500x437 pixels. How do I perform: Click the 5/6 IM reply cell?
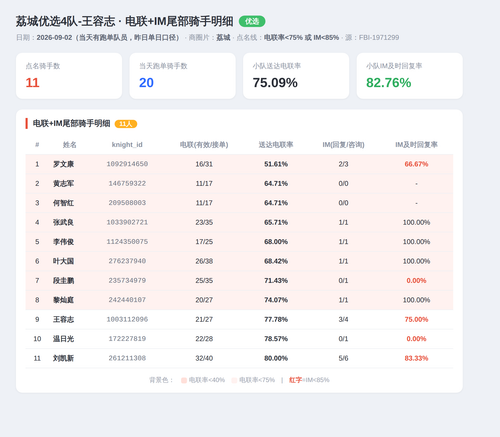click(x=343, y=358)
